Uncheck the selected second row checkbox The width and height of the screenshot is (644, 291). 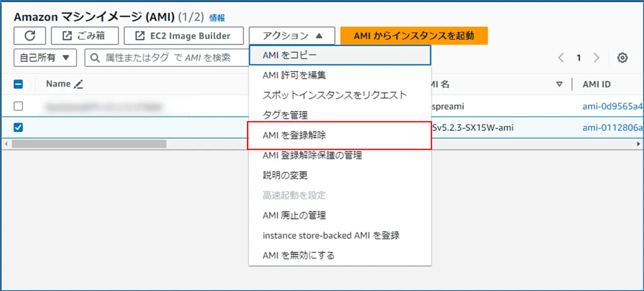18,128
